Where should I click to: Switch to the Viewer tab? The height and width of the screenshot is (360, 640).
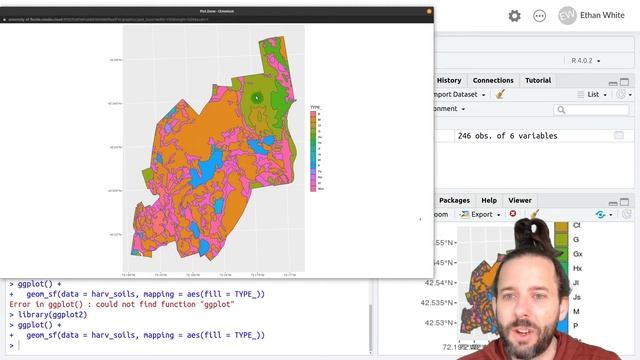520,200
